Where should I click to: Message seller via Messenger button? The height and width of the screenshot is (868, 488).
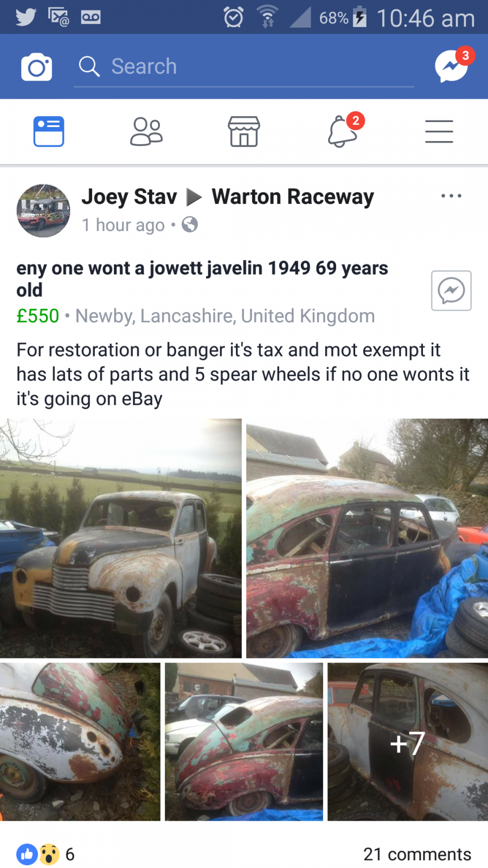tap(451, 290)
